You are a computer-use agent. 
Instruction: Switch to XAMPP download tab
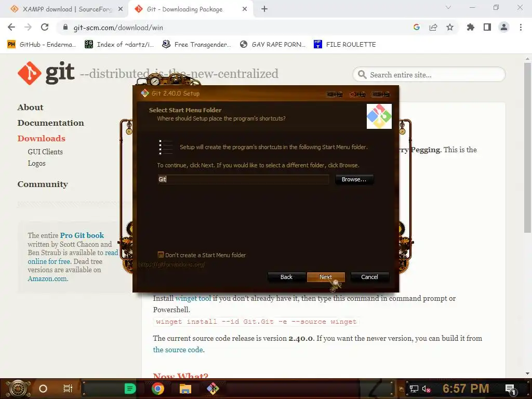point(67,9)
